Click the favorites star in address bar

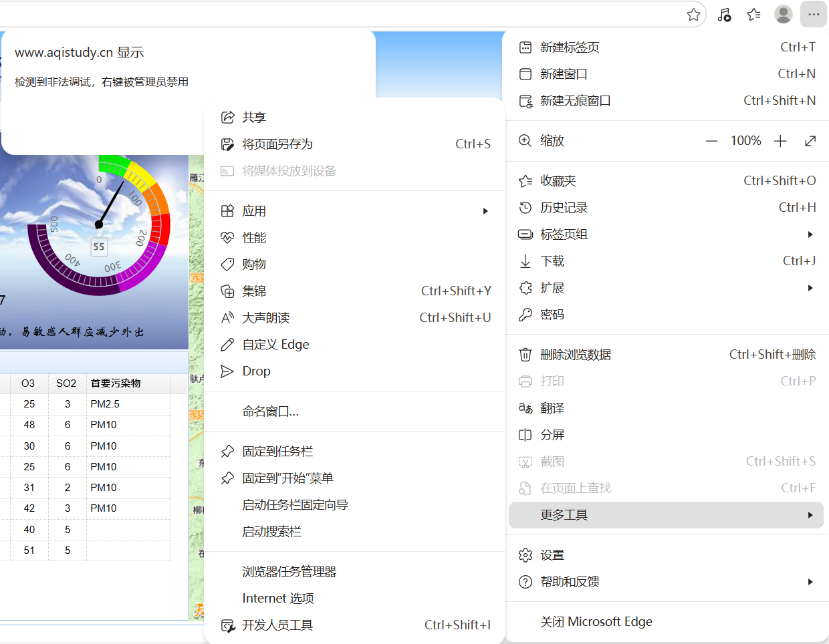click(x=694, y=15)
